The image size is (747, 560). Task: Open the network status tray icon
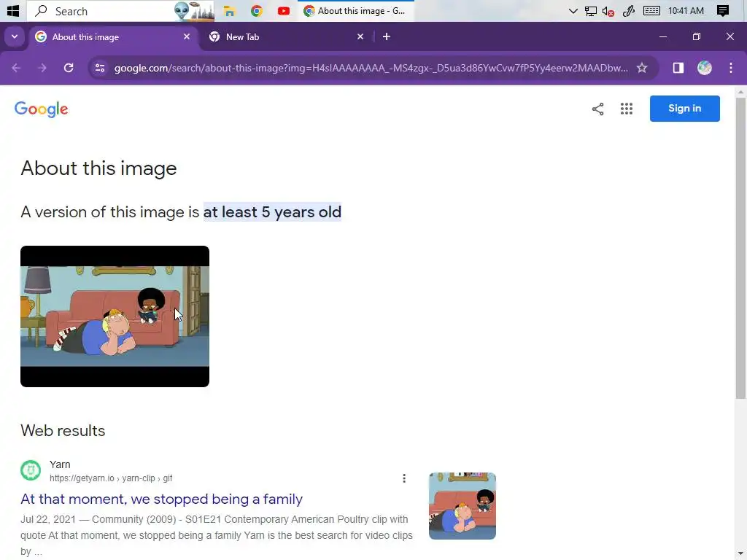coord(591,11)
